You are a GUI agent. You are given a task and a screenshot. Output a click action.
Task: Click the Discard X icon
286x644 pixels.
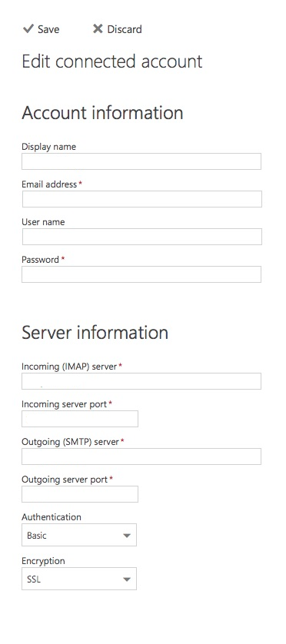coord(98,28)
